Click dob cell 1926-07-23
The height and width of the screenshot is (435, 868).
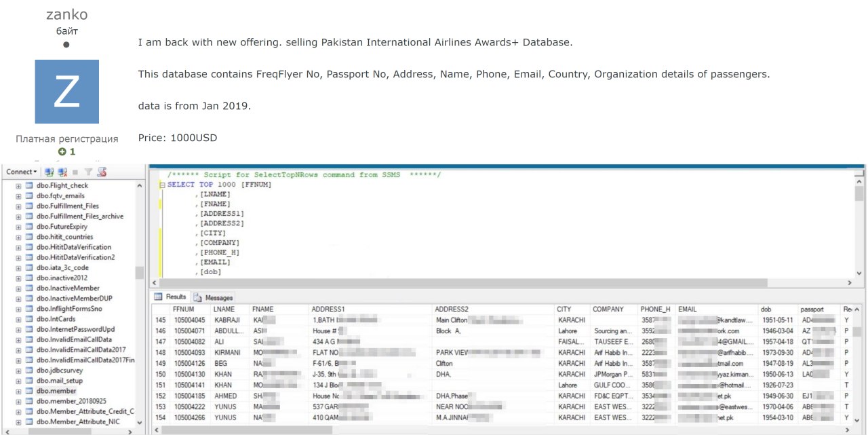(x=777, y=385)
